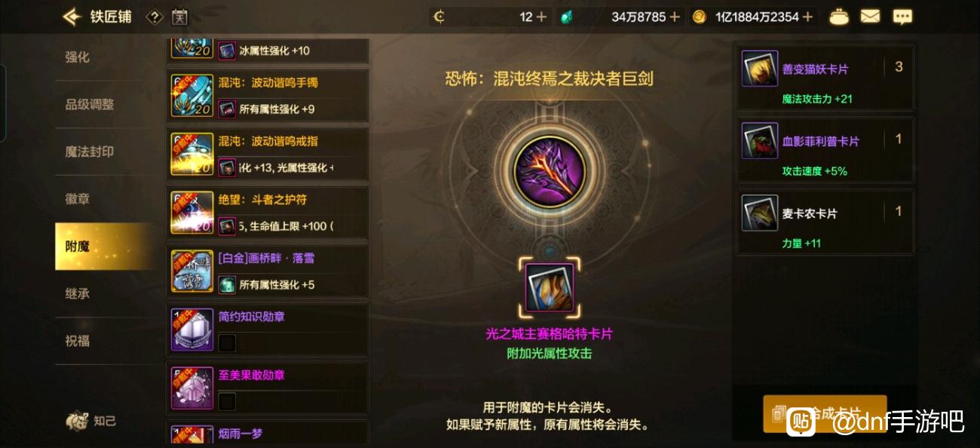Select the 继承 tab

click(x=78, y=293)
